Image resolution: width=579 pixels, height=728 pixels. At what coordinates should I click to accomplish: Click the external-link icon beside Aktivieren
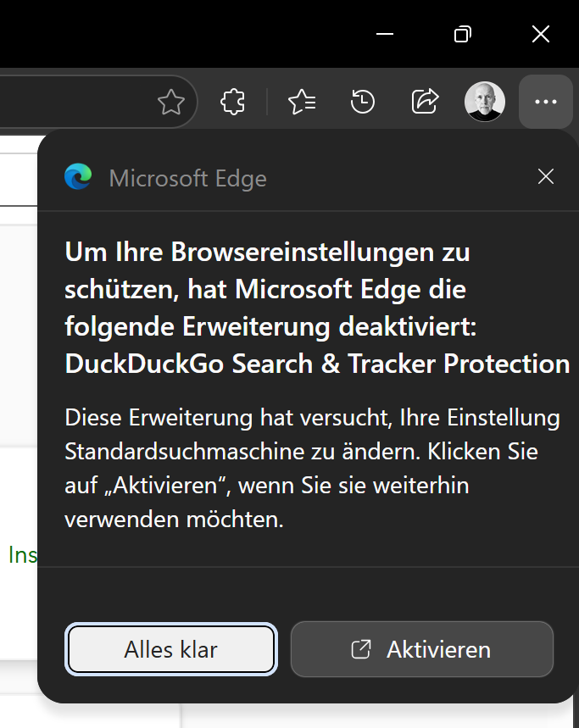pyautogui.click(x=361, y=650)
